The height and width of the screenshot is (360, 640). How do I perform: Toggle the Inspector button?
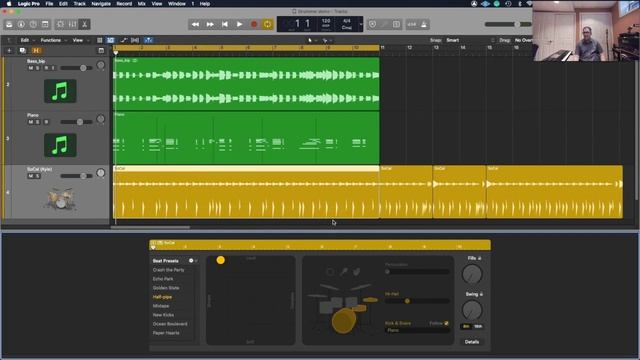click(x=21, y=24)
